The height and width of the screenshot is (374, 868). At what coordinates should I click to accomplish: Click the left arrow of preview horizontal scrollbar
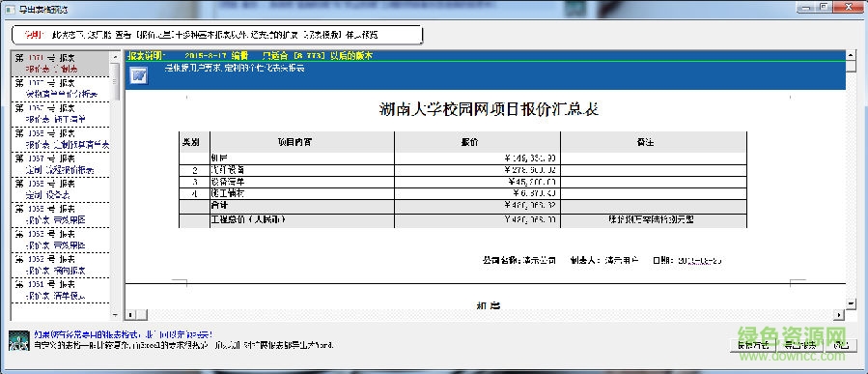[130, 315]
